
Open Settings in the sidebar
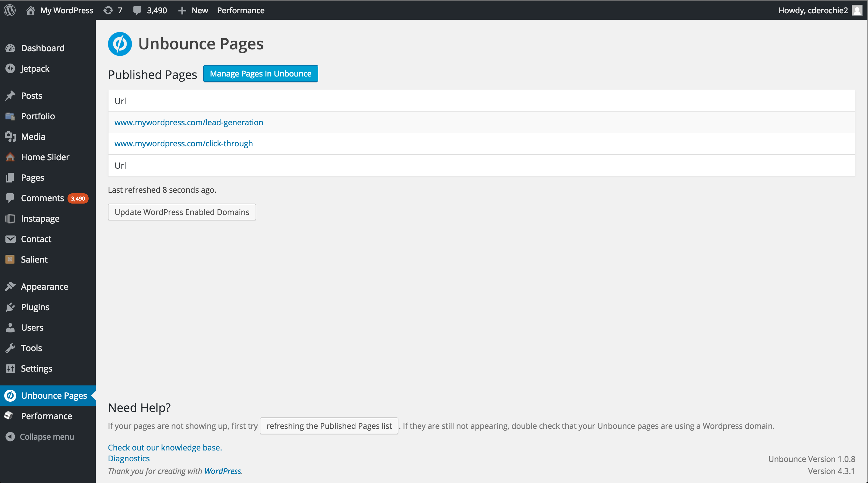tap(36, 369)
